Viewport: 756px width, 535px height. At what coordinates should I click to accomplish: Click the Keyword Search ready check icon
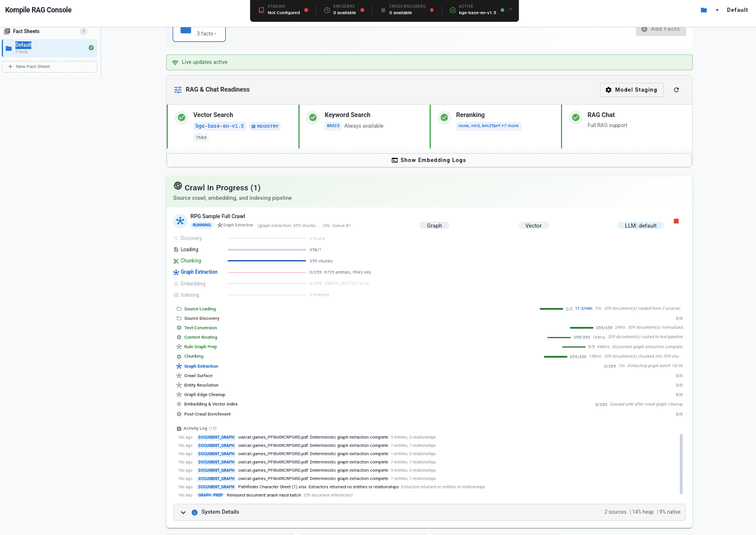[313, 118]
